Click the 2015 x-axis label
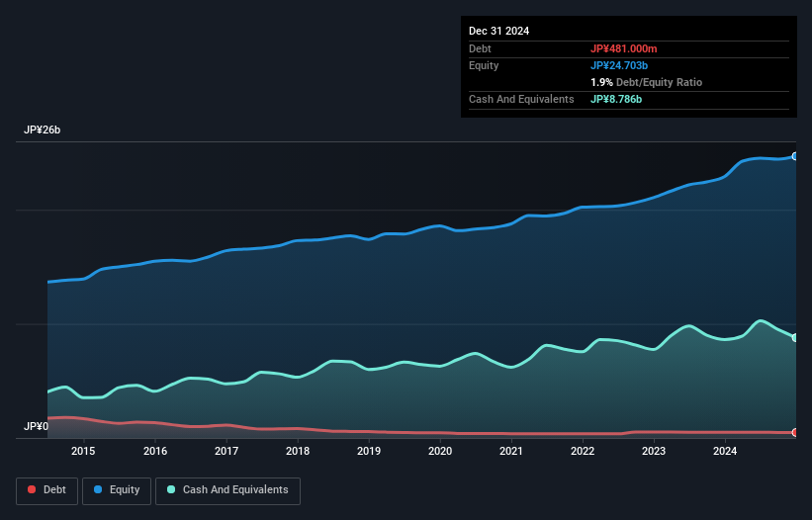812x520 pixels. [x=83, y=451]
